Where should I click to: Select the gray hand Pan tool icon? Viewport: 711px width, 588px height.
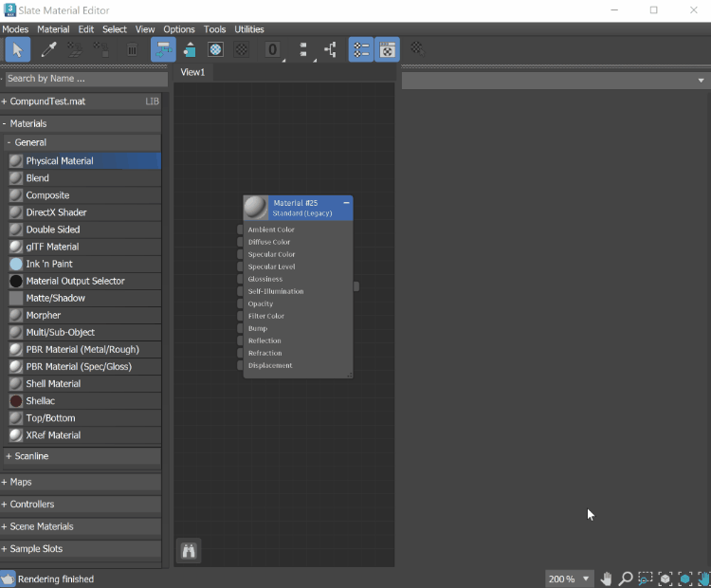click(x=607, y=579)
